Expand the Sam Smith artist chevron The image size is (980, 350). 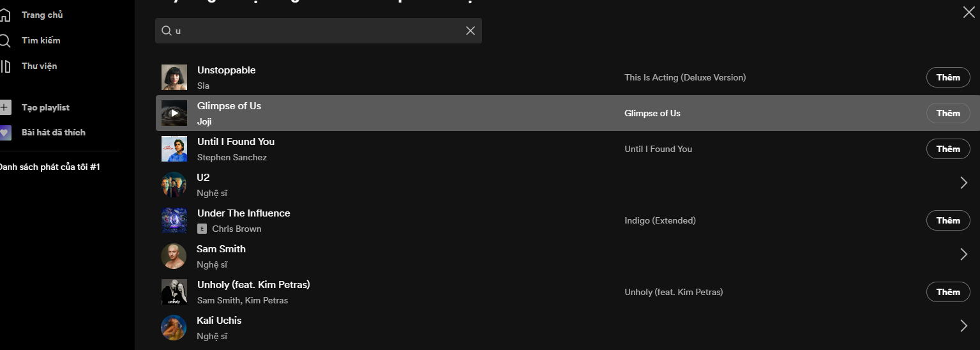point(964,255)
